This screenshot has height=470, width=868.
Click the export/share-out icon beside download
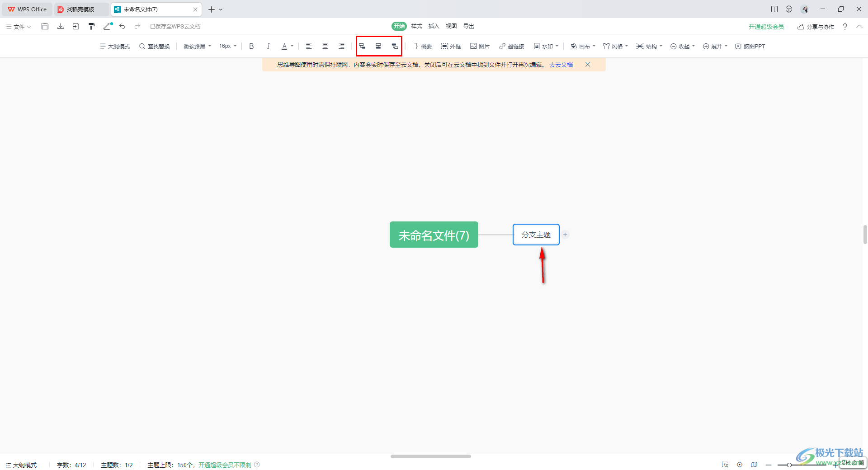(x=76, y=27)
